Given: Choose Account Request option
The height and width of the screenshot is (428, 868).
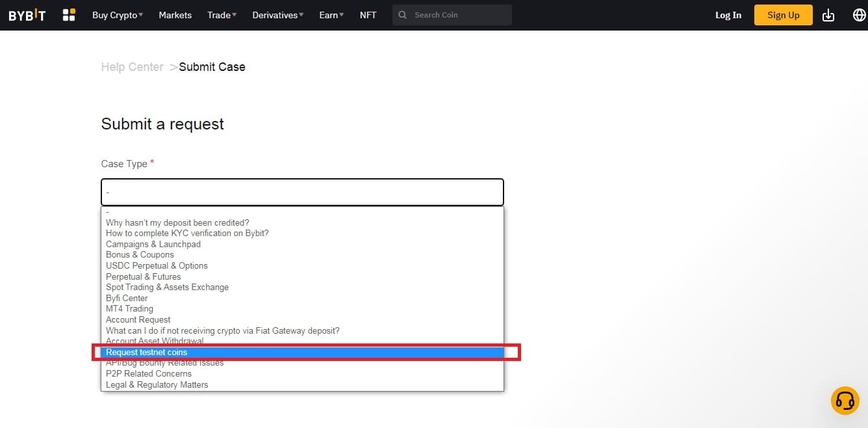Looking at the screenshot, I should [x=303, y=320].
